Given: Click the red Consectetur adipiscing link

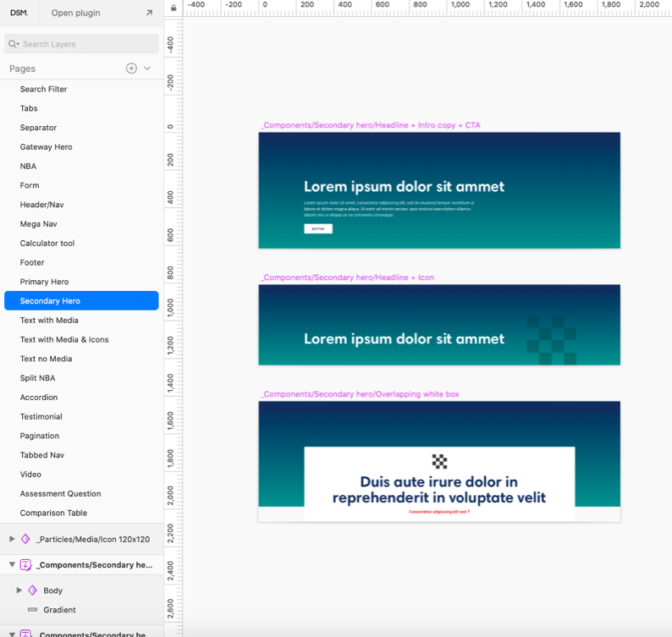Looking at the screenshot, I should point(439,512).
